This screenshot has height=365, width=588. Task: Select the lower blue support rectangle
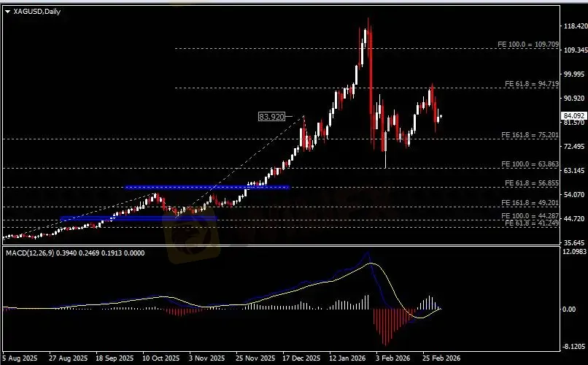click(x=139, y=218)
